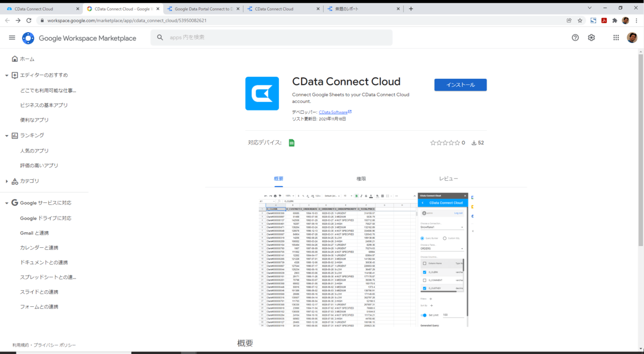Collapse the Google サービスに対応 section
644x354 pixels.
(x=7, y=203)
